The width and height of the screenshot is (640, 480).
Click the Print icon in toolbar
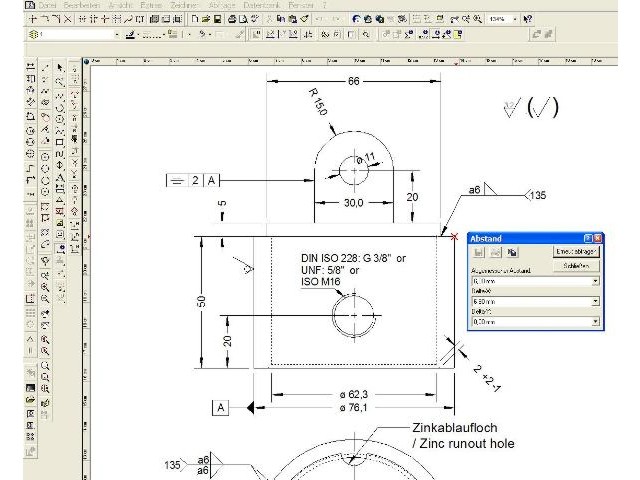pyautogui.click(x=231, y=19)
